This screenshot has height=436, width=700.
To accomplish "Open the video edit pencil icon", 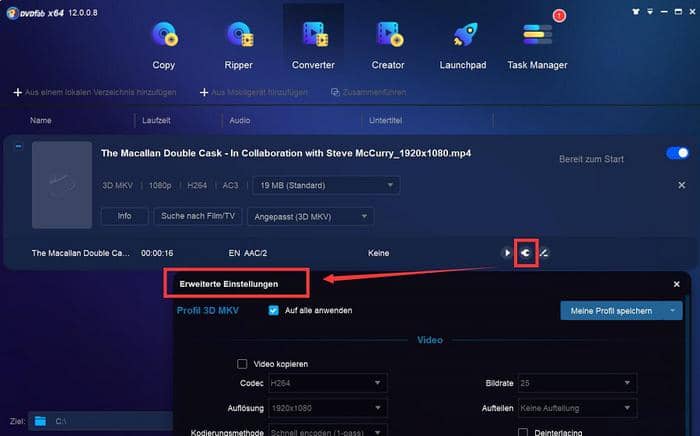I will pos(544,253).
